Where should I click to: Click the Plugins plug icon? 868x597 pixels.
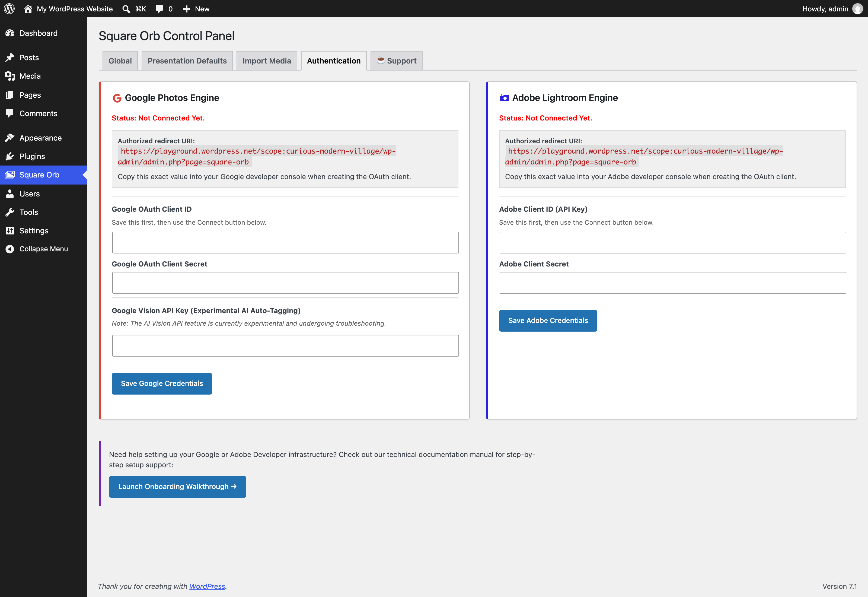click(x=10, y=156)
